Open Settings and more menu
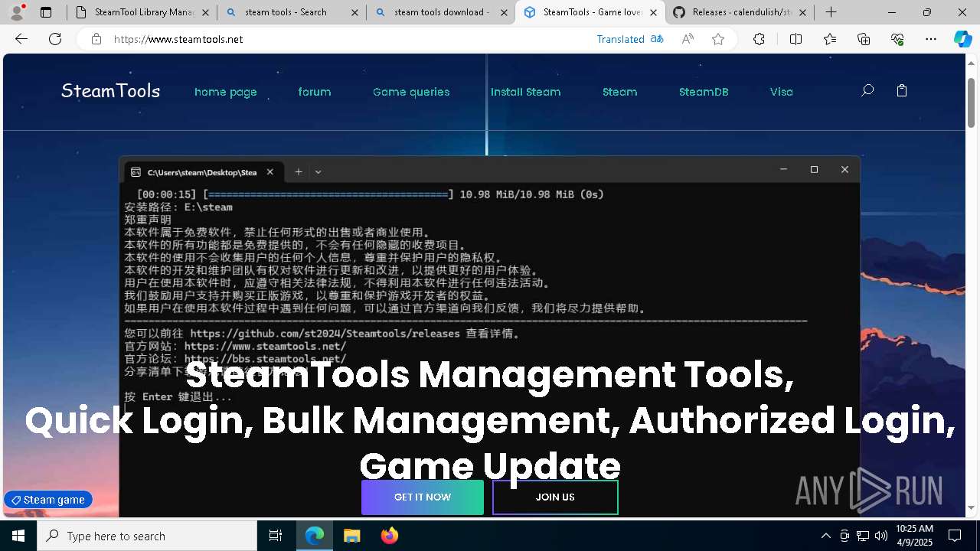The height and width of the screenshot is (551, 980). [931, 39]
